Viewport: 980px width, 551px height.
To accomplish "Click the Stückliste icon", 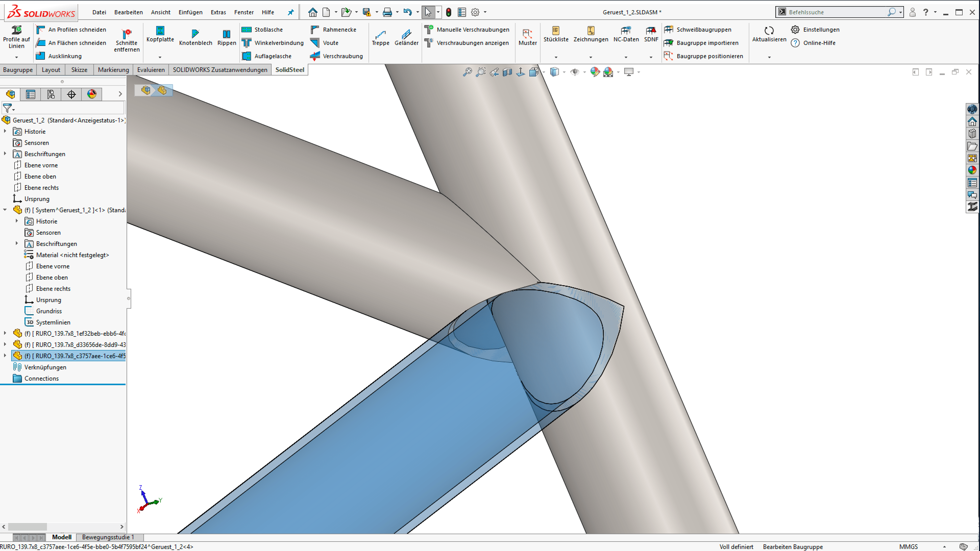I will click(556, 30).
